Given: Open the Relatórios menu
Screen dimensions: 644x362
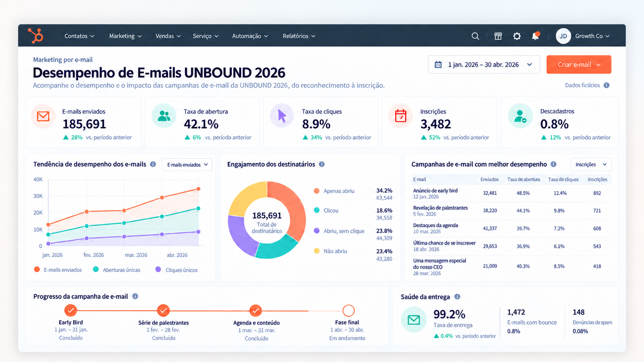Looking at the screenshot, I should click(299, 36).
